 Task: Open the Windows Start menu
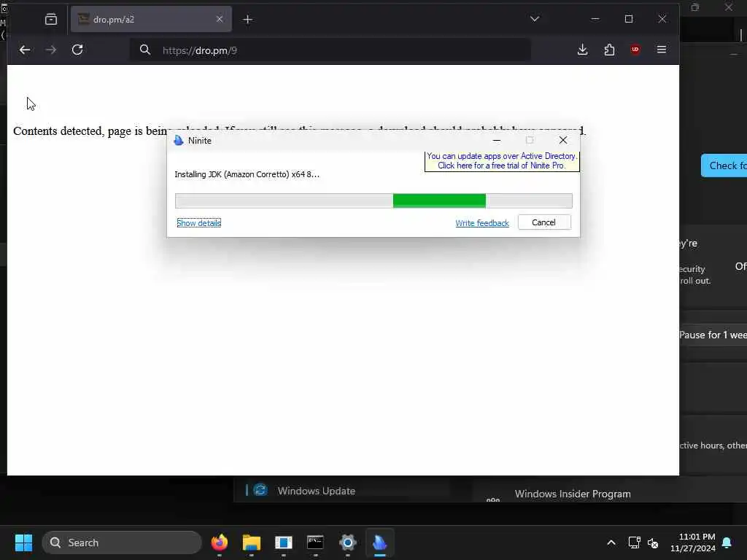(x=23, y=542)
